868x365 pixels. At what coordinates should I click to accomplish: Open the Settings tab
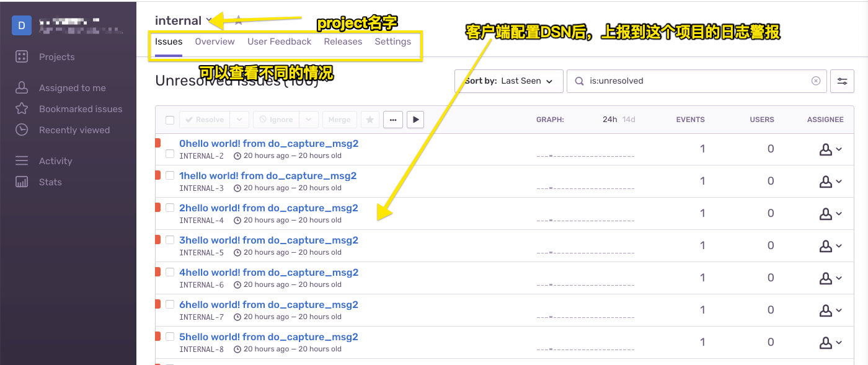point(392,42)
